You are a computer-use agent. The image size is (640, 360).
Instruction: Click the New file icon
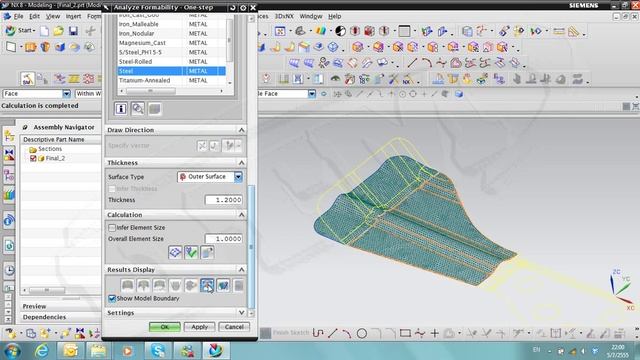click(44, 31)
